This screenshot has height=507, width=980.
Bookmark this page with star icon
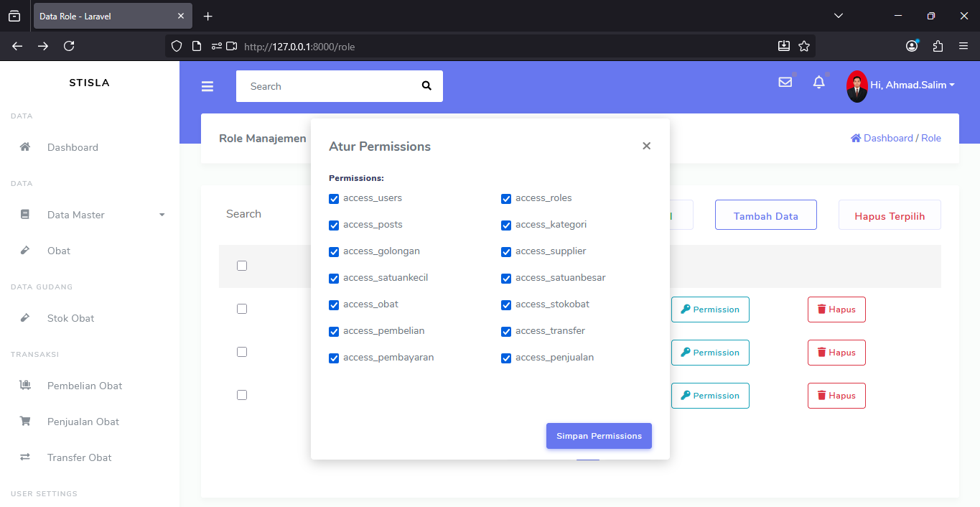click(x=804, y=46)
